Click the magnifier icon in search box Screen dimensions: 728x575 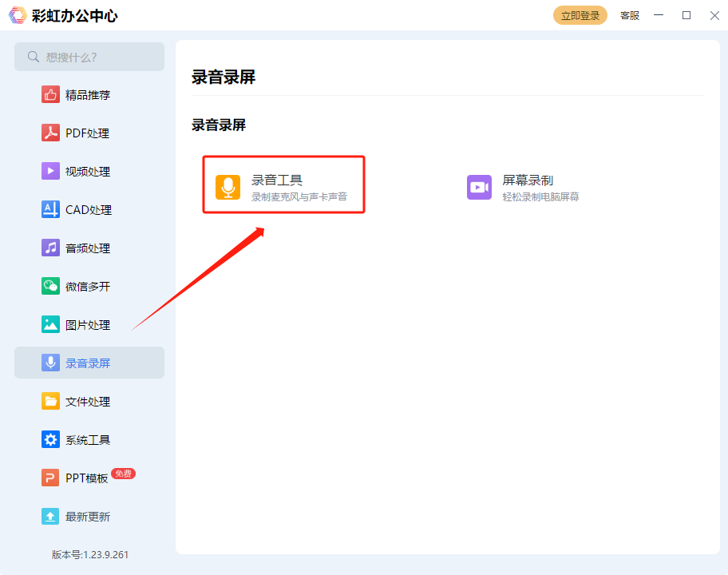33,57
